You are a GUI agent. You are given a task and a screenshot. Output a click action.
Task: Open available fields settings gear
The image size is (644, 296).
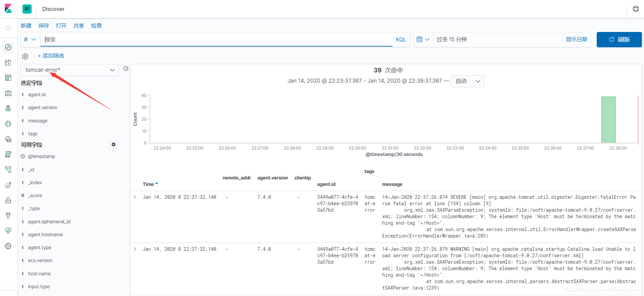pyautogui.click(x=114, y=144)
